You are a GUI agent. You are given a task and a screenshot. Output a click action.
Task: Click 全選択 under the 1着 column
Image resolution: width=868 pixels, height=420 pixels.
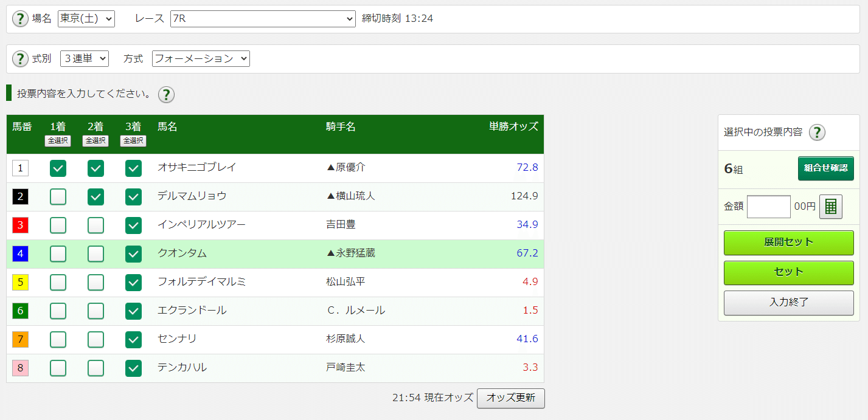pos(58,141)
